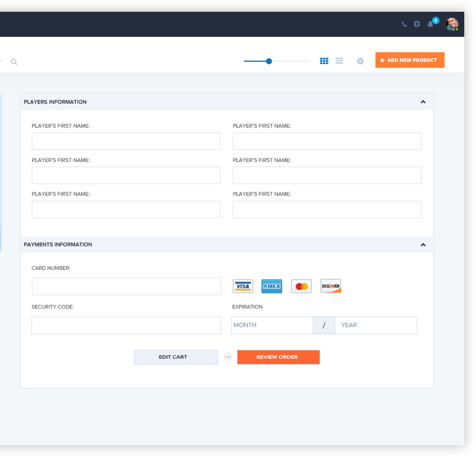The image size is (476, 457).
Task: Click the Expiration label
Action: [x=247, y=307]
